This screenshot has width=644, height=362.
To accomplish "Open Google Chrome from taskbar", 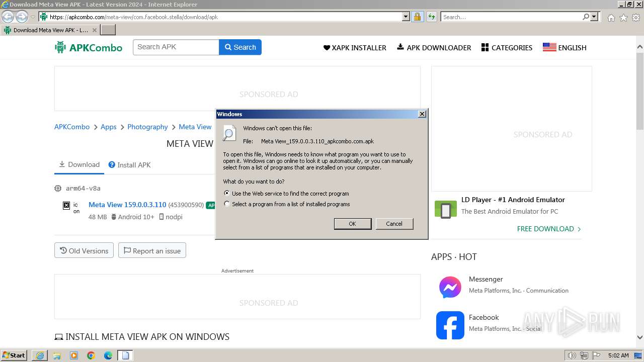I will [x=91, y=355].
